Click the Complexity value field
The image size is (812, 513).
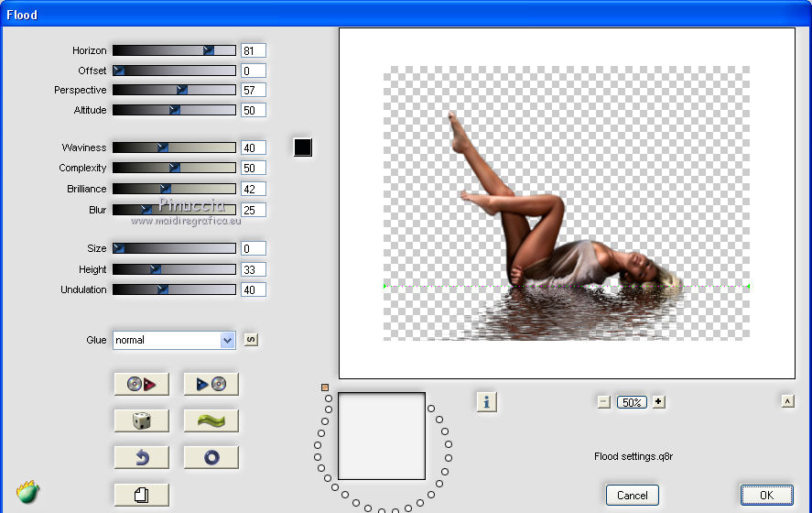254,168
